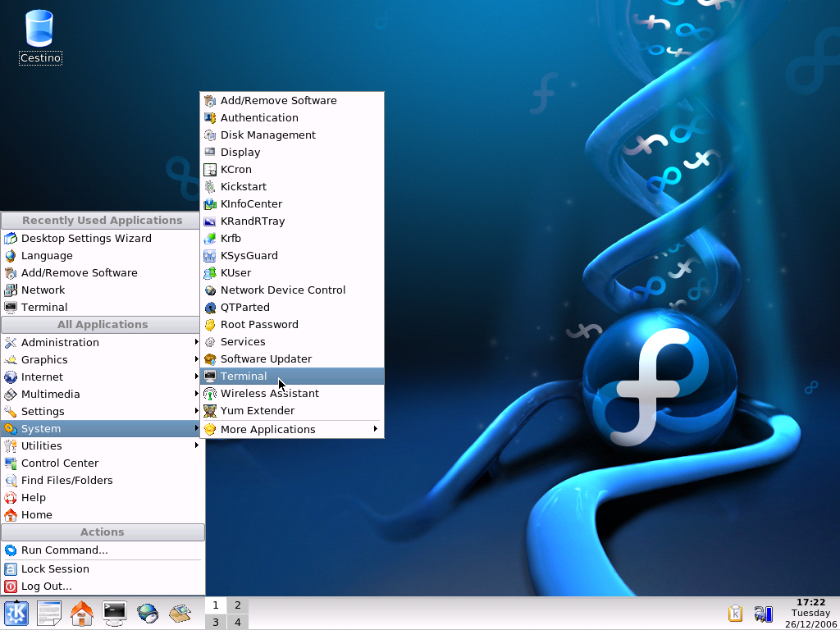Click the QTParted icon
This screenshot has height=630, width=840.
click(x=210, y=308)
